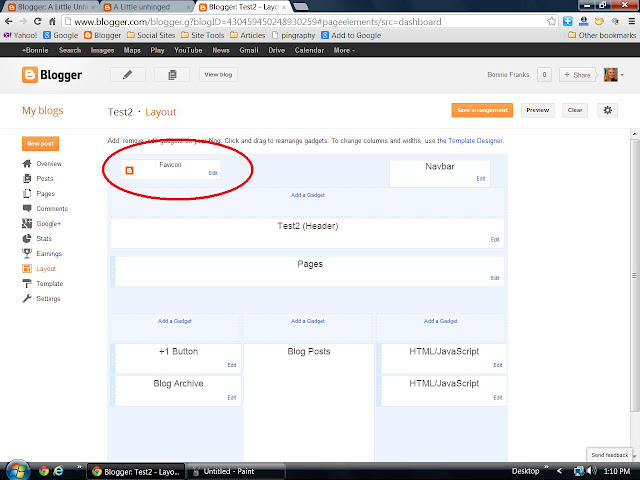Open Template sidebar item
Viewport: 640px width, 480px height.
pyautogui.click(x=43, y=284)
